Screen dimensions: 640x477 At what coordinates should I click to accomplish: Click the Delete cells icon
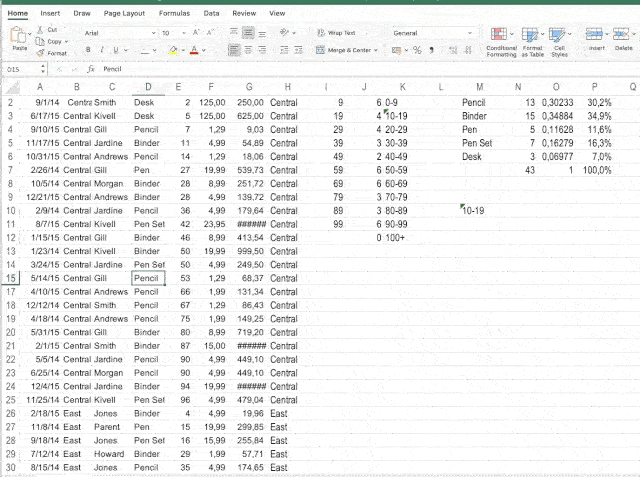tap(621, 34)
